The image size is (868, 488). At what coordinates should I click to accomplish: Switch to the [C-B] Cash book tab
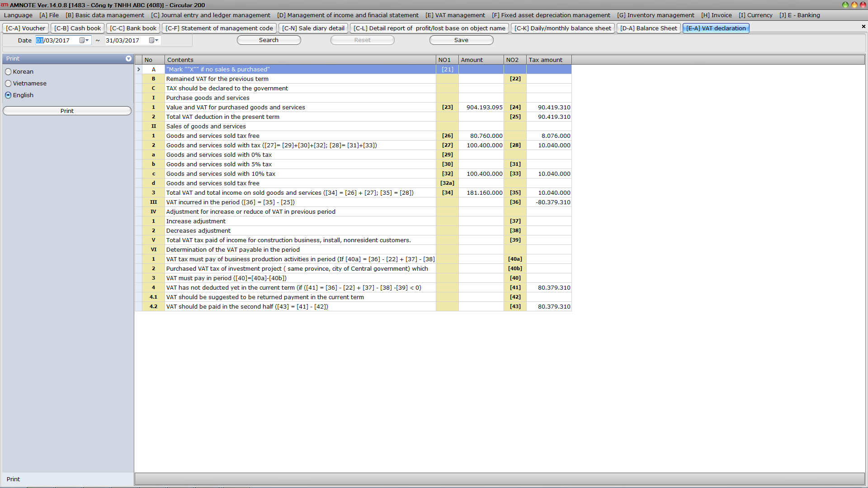[78, 28]
